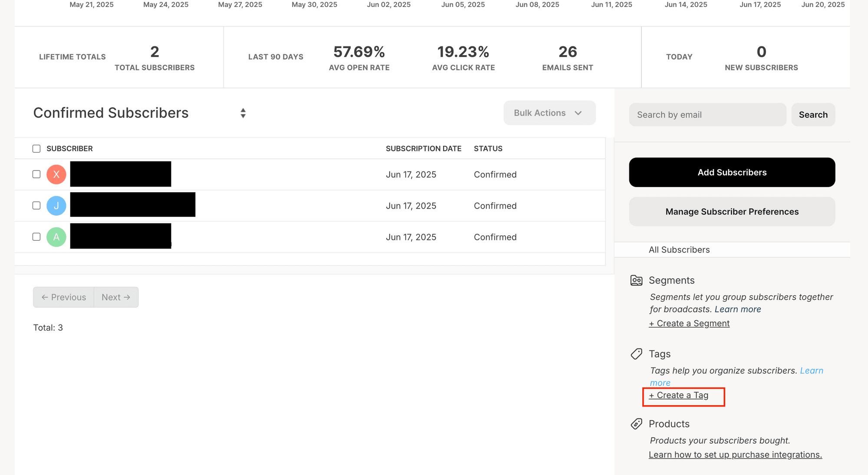This screenshot has width=868, height=475.
Task: Click the blue J subscriber avatar
Action: (56, 206)
